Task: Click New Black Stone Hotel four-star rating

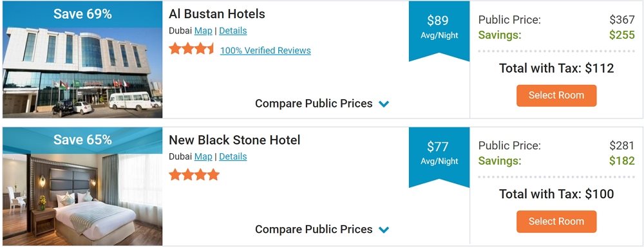Action: coord(194,175)
